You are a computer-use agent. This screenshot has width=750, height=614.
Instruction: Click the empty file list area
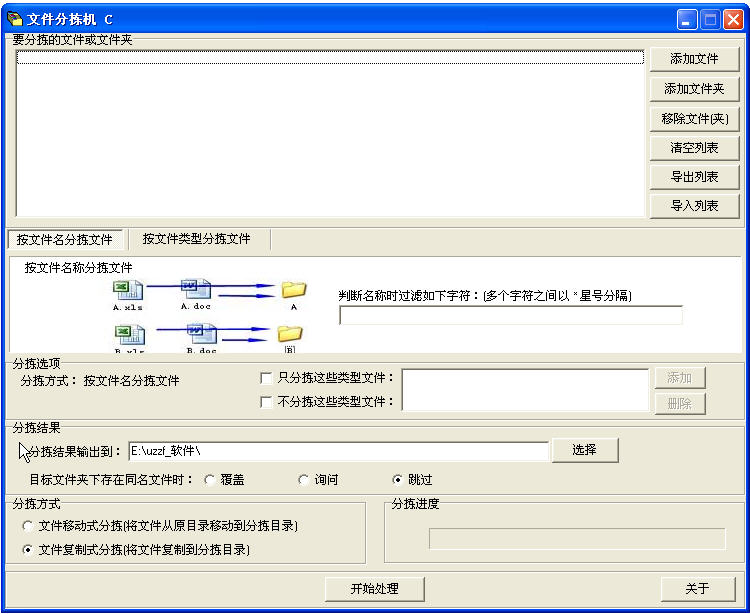click(x=330, y=133)
